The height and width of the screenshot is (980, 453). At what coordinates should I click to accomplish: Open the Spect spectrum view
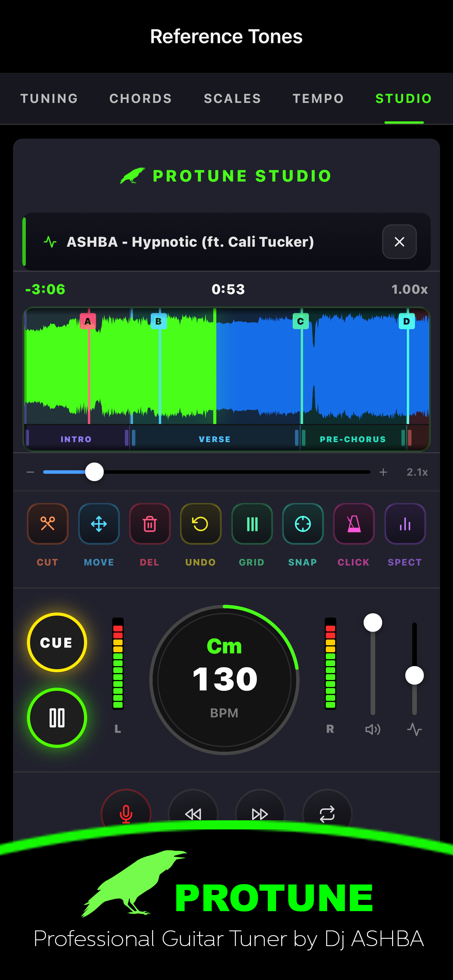404,524
